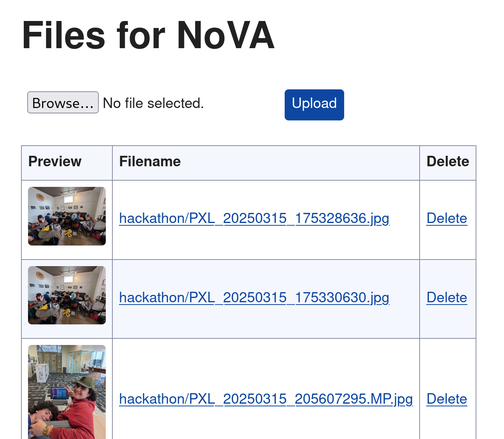Open the PXL_20250315_175330630.jpg file link
504x439 pixels.
(x=254, y=298)
